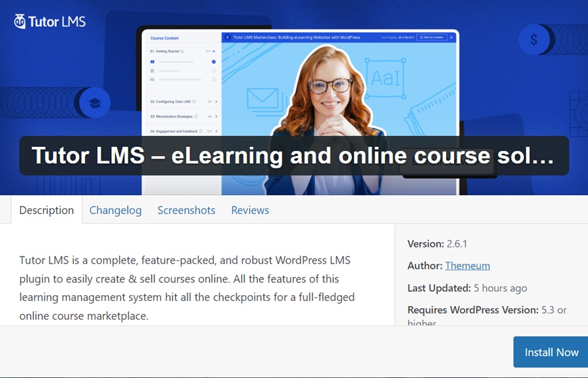This screenshot has width=588, height=378.
Task: Open the Screenshots tab
Action: tap(186, 210)
